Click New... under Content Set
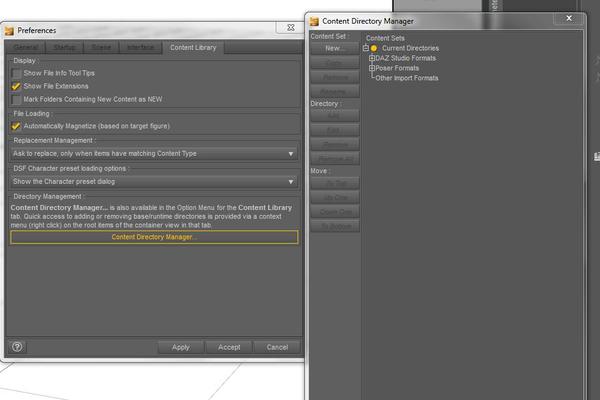 pos(335,48)
